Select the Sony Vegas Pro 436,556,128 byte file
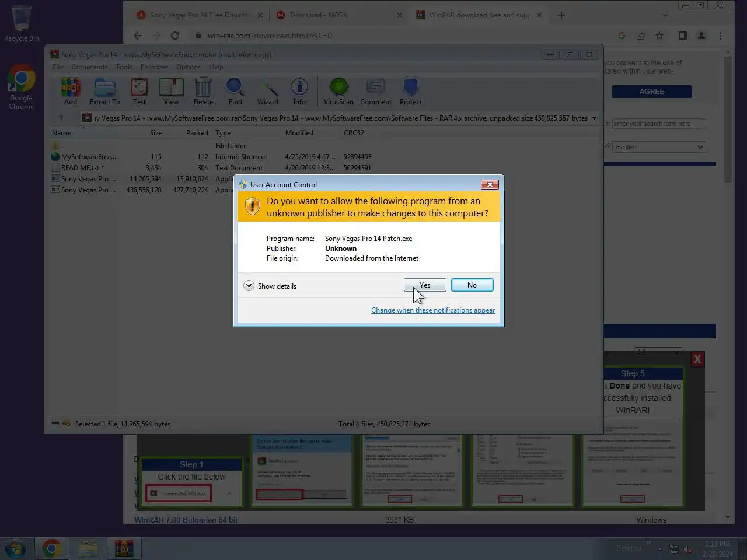Image resolution: width=747 pixels, height=560 pixels. coord(141,190)
